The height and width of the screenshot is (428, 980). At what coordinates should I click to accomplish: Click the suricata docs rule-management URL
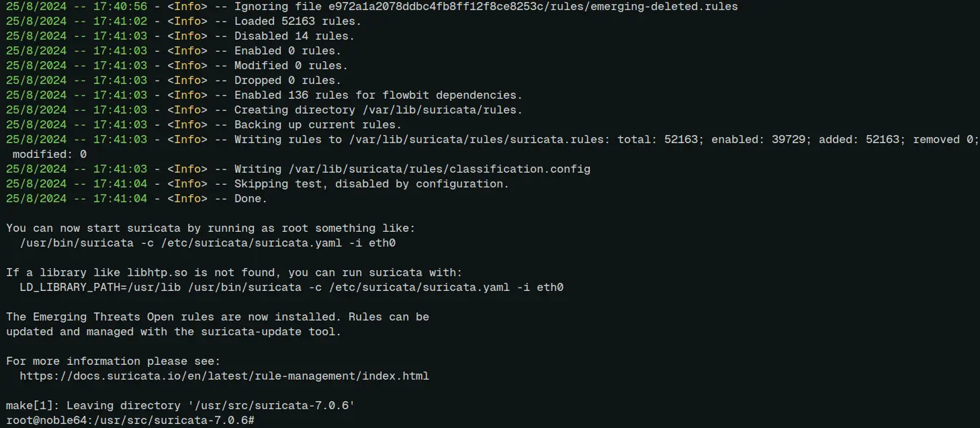pos(224,376)
